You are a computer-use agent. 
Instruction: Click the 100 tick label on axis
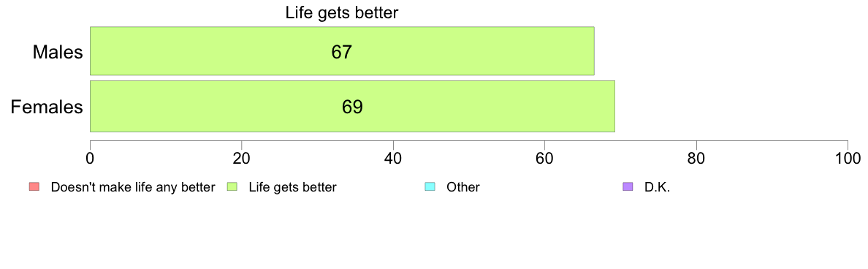point(848,158)
